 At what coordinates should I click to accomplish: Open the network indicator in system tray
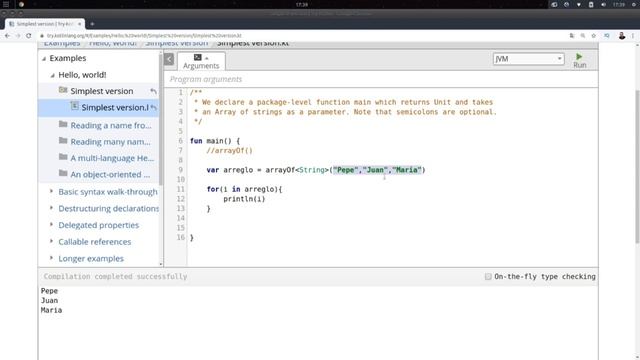point(578,4)
